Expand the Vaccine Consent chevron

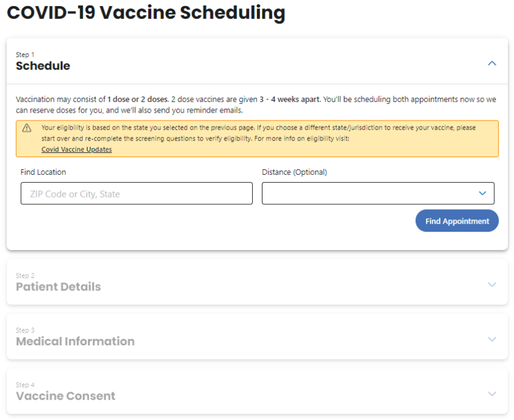tap(491, 394)
